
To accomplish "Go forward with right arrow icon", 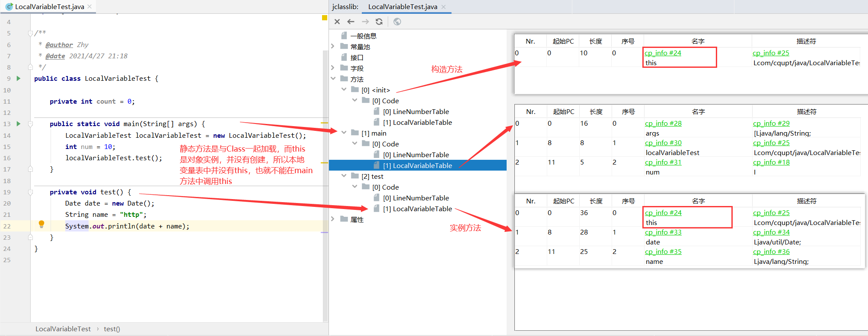I will (365, 22).
